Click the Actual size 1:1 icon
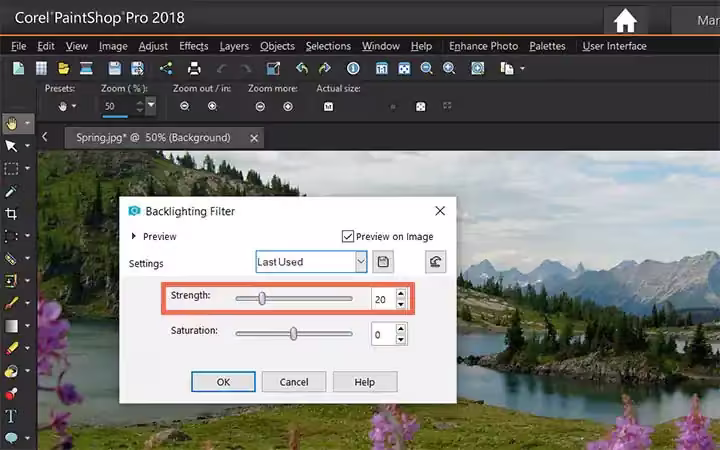 coord(328,107)
